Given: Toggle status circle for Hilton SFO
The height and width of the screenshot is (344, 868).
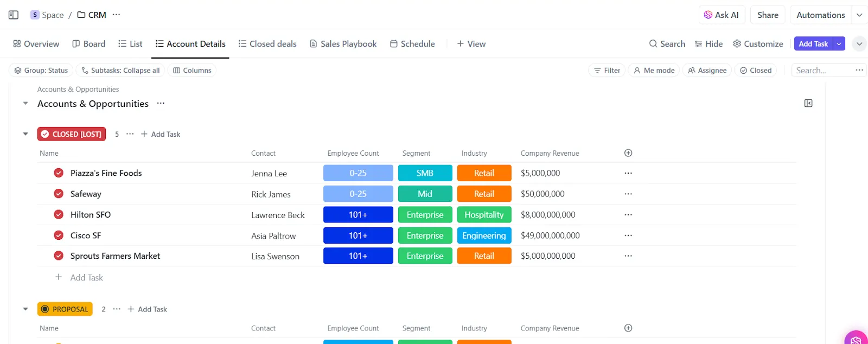Looking at the screenshot, I should point(59,214).
